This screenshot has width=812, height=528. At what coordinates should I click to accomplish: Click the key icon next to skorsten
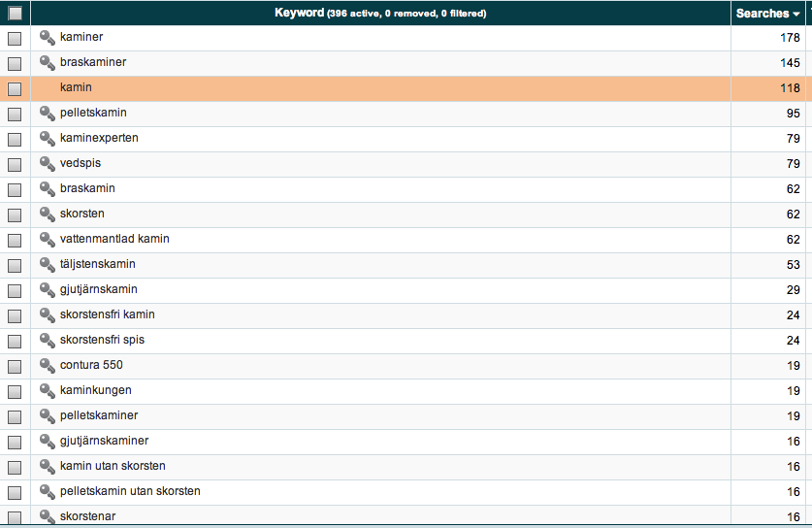click(47, 214)
